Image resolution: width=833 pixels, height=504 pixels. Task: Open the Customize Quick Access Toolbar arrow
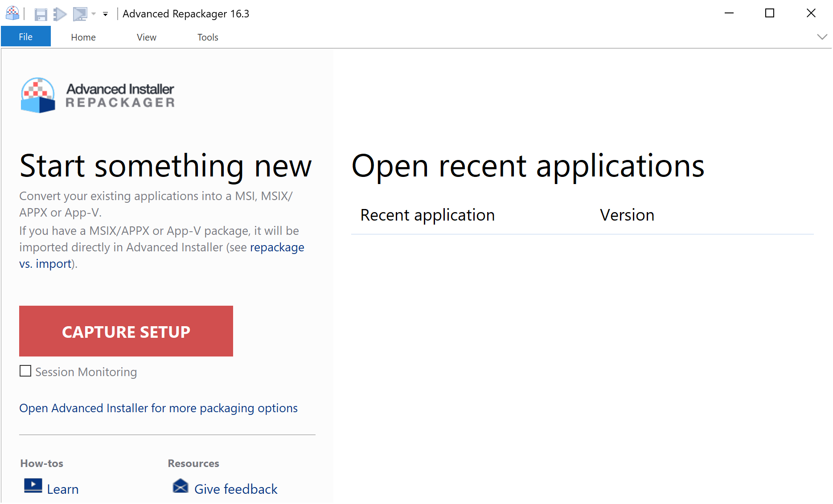106,14
